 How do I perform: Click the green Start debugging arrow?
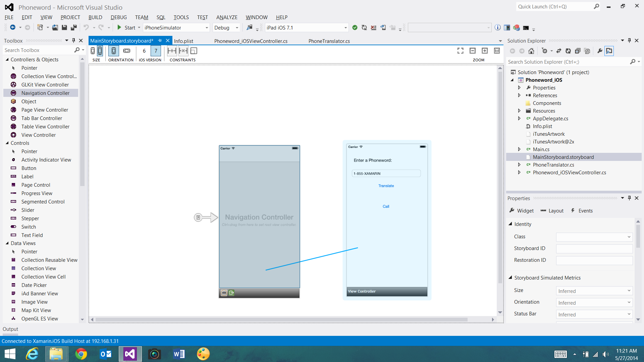[119, 27]
